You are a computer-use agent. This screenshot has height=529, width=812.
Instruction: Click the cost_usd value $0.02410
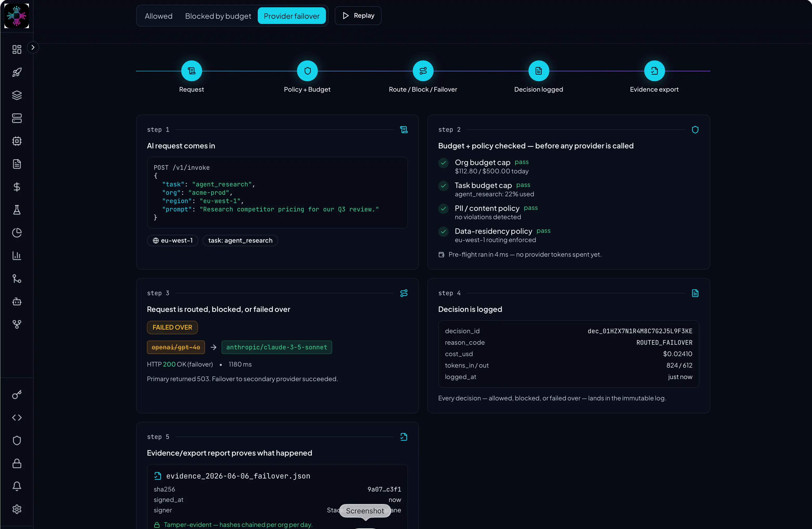click(x=678, y=354)
